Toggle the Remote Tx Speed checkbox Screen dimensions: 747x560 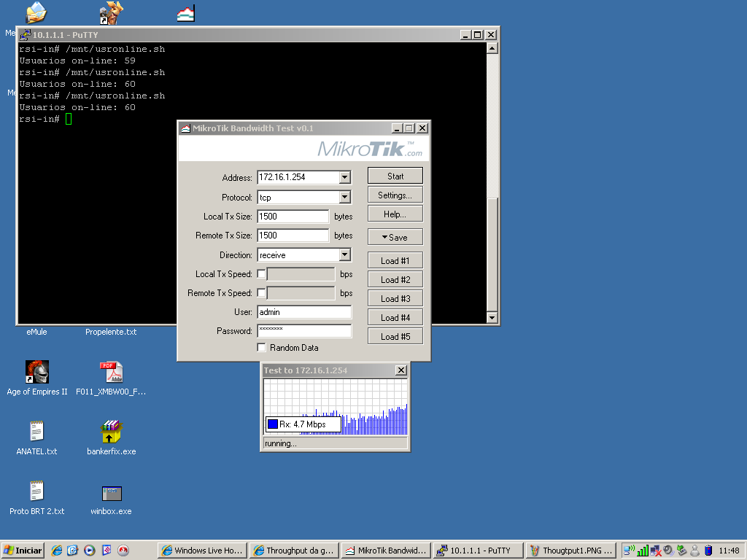pos(262,293)
